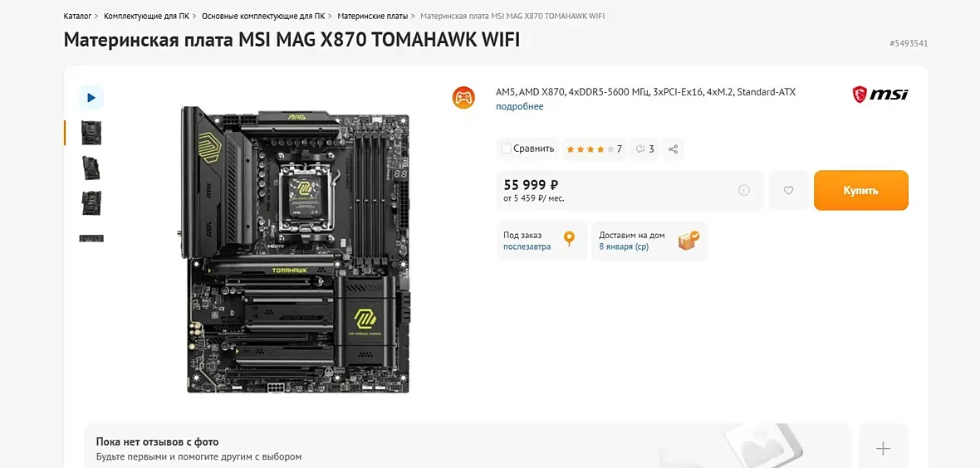
Task: Go to Каталог breadcrumb
Action: (77, 15)
